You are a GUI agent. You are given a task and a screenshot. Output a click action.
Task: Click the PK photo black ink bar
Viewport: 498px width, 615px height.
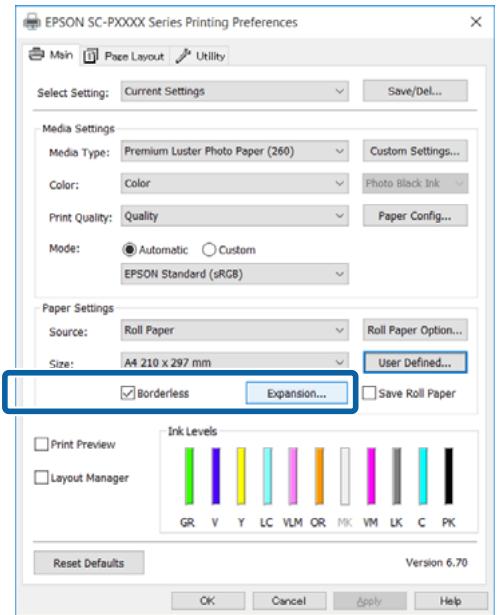pyautogui.click(x=449, y=476)
